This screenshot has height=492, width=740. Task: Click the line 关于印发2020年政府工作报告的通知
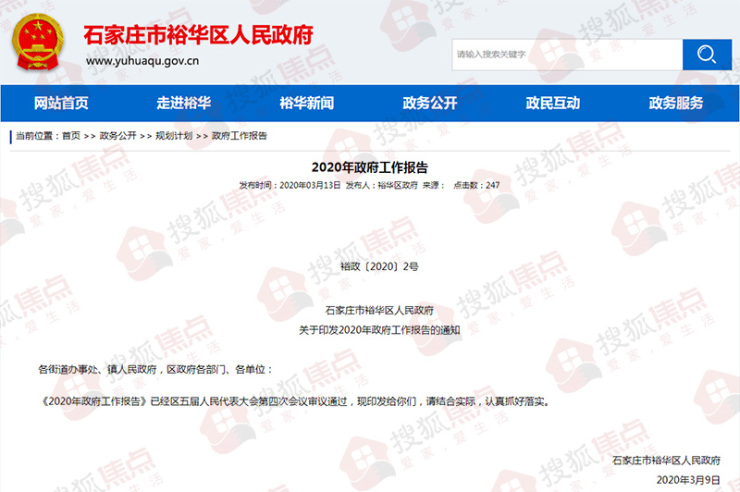(379, 330)
